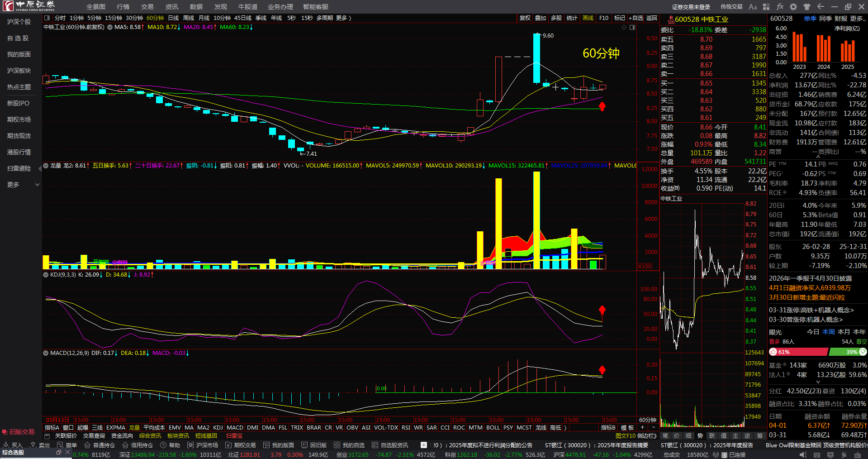The width and height of the screenshot is (868, 459).
Task: Open the F10 company info
Action: click(x=604, y=18)
